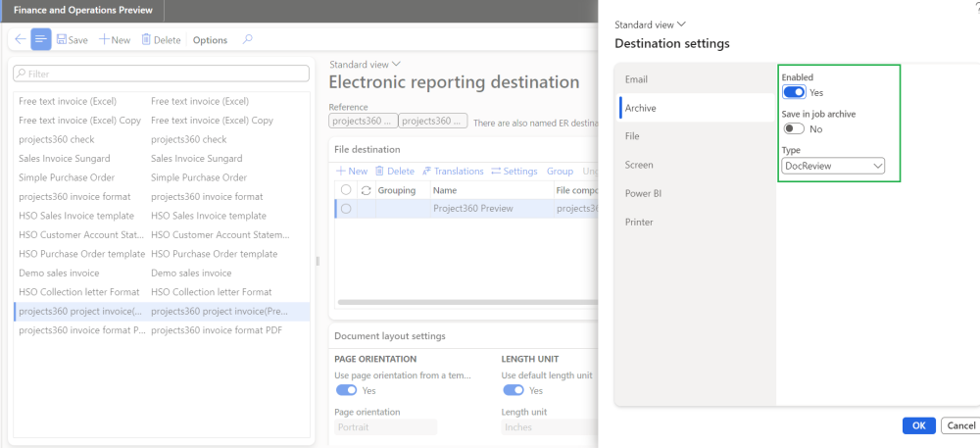
Task: Select the Project360 Preview row radio button
Action: 346,209
